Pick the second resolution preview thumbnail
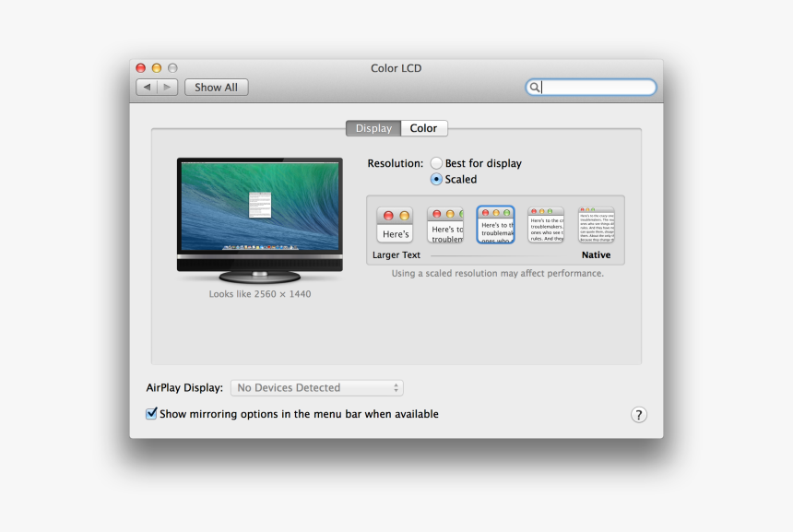The width and height of the screenshot is (793, 532). click(445, 224)
